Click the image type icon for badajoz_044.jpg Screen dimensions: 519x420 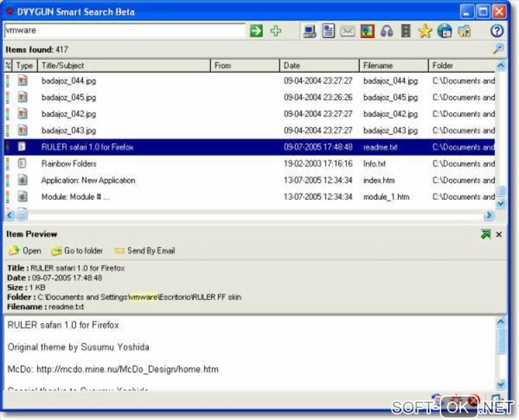[22, 80]
